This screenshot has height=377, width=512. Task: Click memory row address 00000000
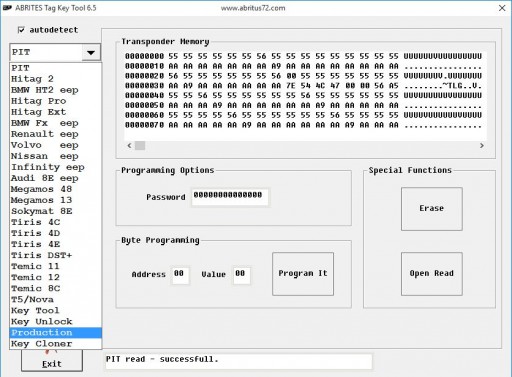144,56
